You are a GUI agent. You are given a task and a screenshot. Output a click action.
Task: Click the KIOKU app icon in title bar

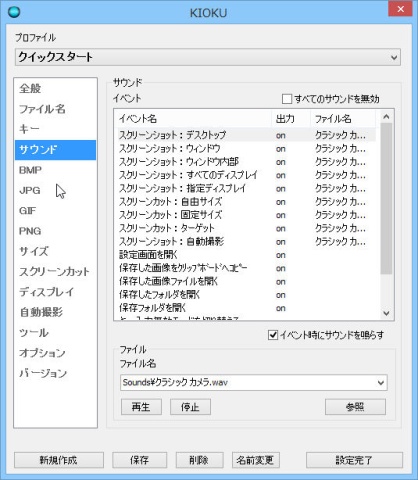[x=14, y=12]
